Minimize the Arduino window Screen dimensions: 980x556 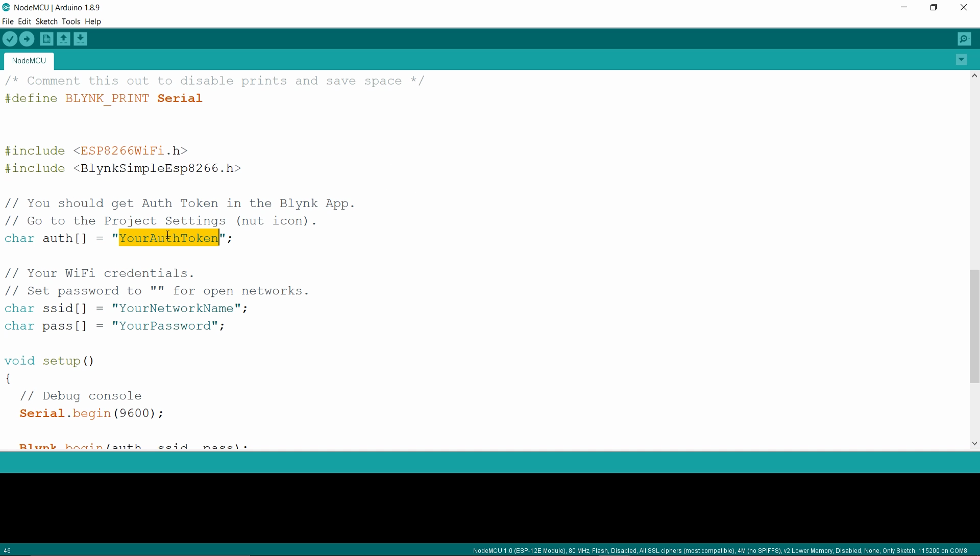(x=904, y=8)
